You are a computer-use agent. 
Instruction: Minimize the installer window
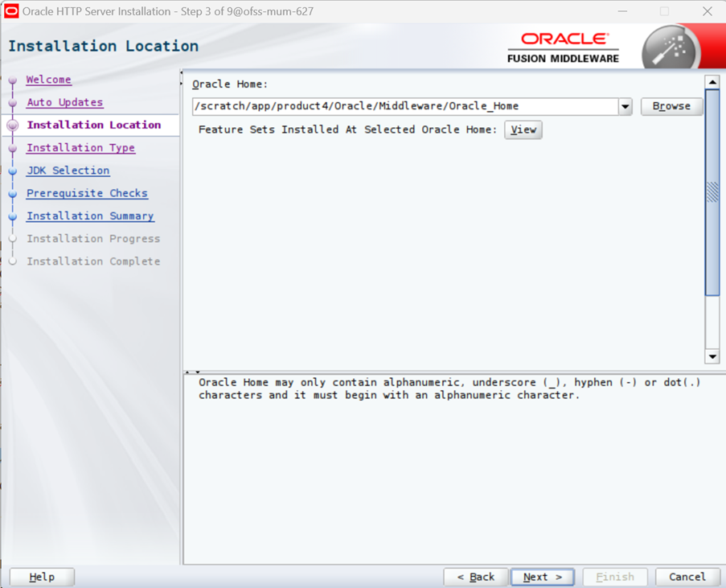pos(622,11)
